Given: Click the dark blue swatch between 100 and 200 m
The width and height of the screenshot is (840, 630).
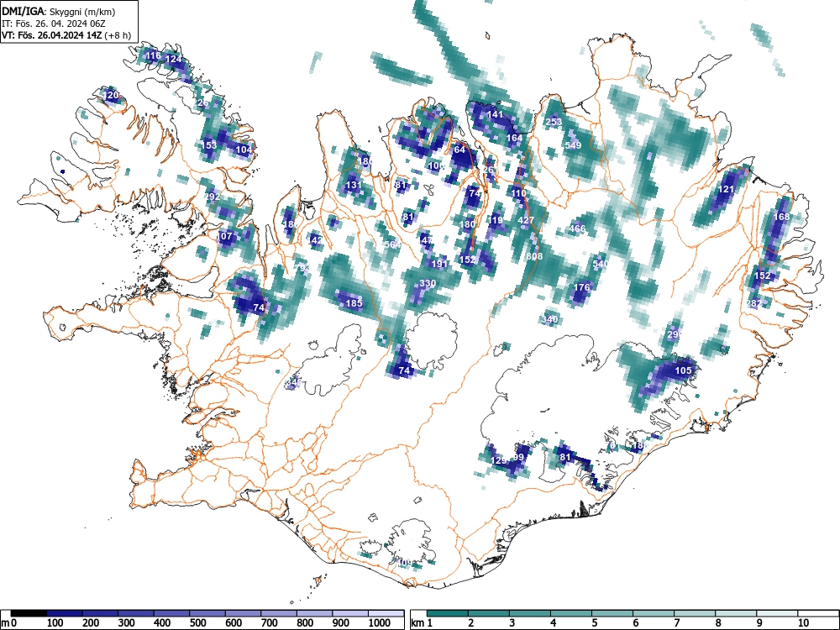Looking at the screenshot, I should (x=65, y=613).
